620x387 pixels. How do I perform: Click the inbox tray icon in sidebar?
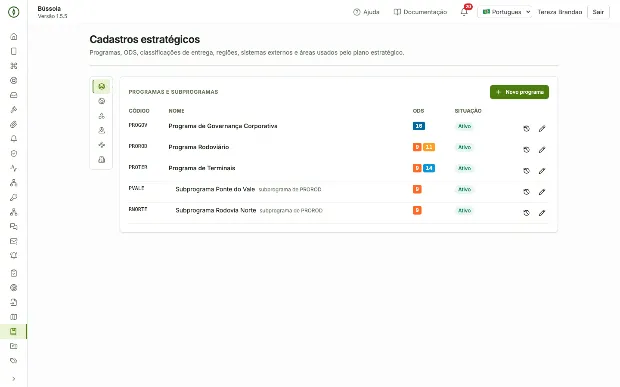pos(13,95)
